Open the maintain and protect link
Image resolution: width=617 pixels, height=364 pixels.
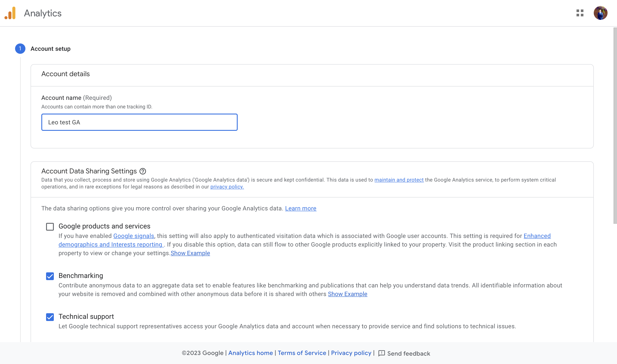tap(399, 180)
